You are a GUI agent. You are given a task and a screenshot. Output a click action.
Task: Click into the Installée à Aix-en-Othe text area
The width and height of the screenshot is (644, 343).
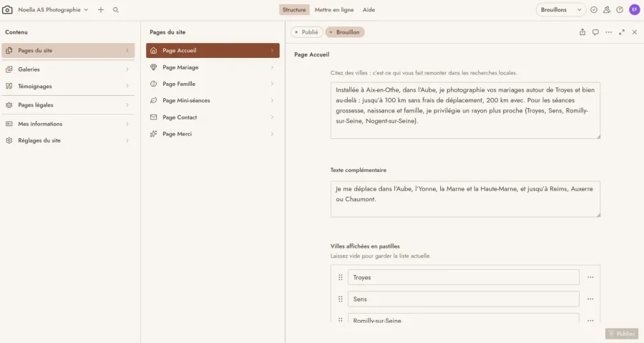tap(465, 110)
